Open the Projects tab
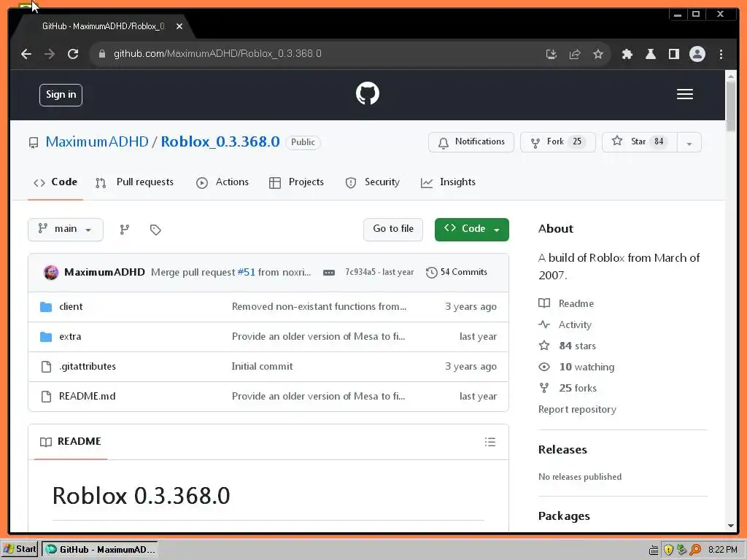Image resolution: width=747 pixels, height=560 pixels. 296,182
